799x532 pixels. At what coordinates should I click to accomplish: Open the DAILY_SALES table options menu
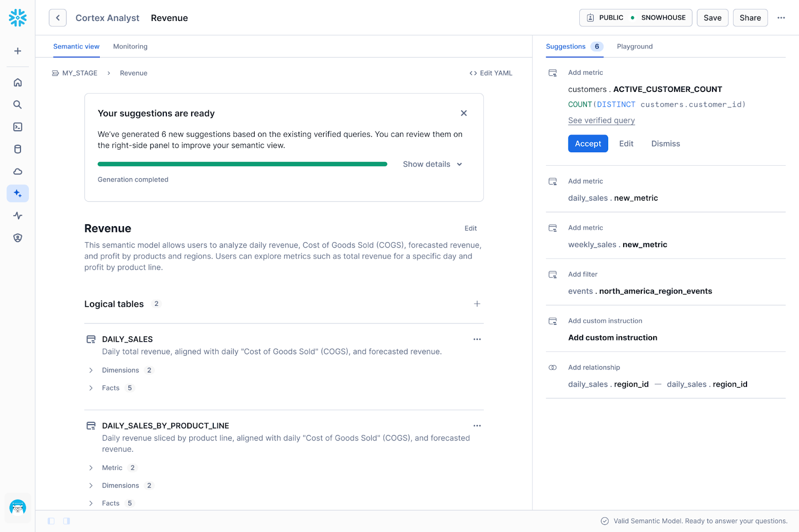click(477, 339)
